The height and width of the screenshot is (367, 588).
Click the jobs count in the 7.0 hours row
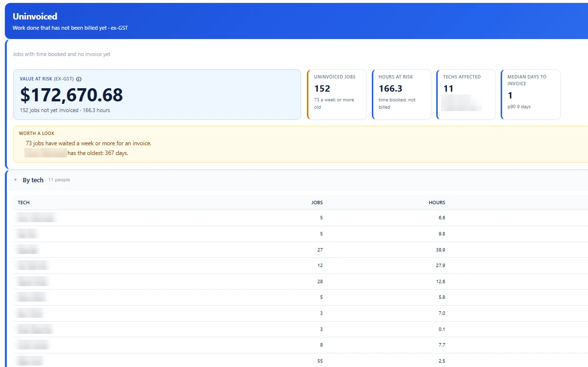(321, 313)
